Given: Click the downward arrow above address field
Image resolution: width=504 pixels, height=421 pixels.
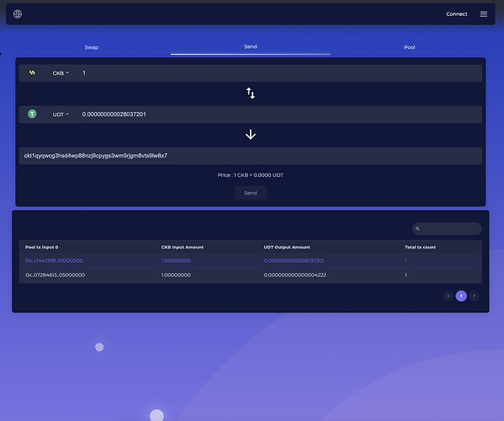Looking at the screenshot, I should 251,135.
